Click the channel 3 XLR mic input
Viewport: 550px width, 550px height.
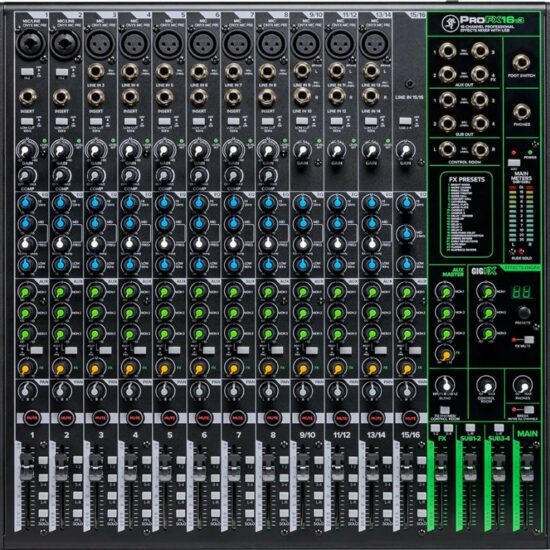point(99,43)
